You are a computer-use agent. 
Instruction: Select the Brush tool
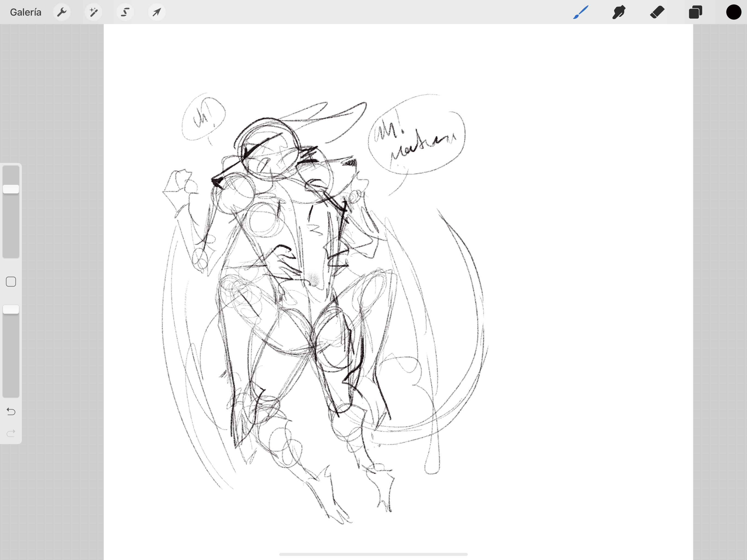[580, 12]
